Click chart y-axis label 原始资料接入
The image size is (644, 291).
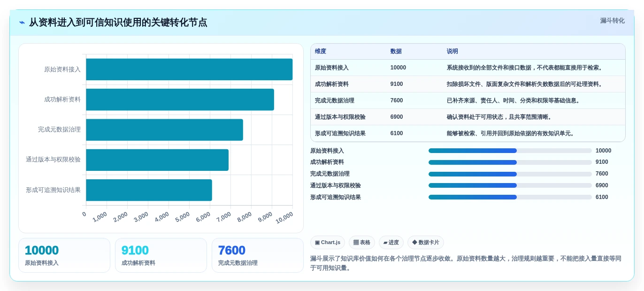coord(62,69)
